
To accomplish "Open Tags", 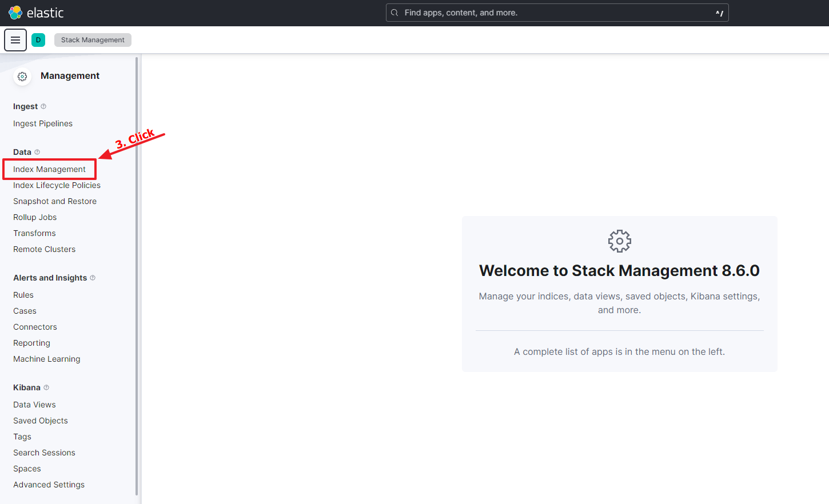I will click(22, 437).
